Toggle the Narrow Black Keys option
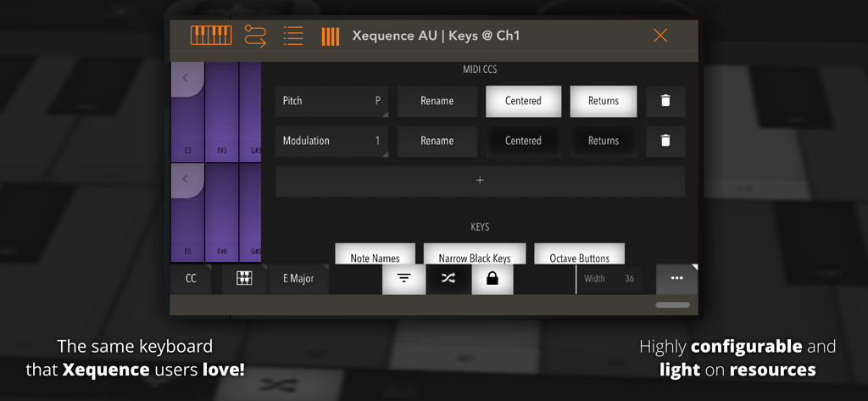This screenshot has width=868, height=401. coord(475,254)
